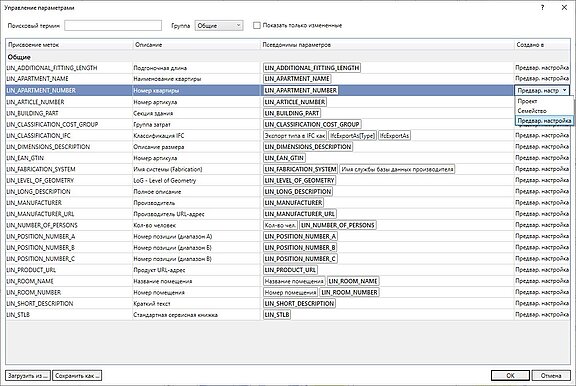The height and width of the screenshot is (386, 576).
Task: Click description 'LoG - Level of Geometry'
Action: (x=165, y=180)
